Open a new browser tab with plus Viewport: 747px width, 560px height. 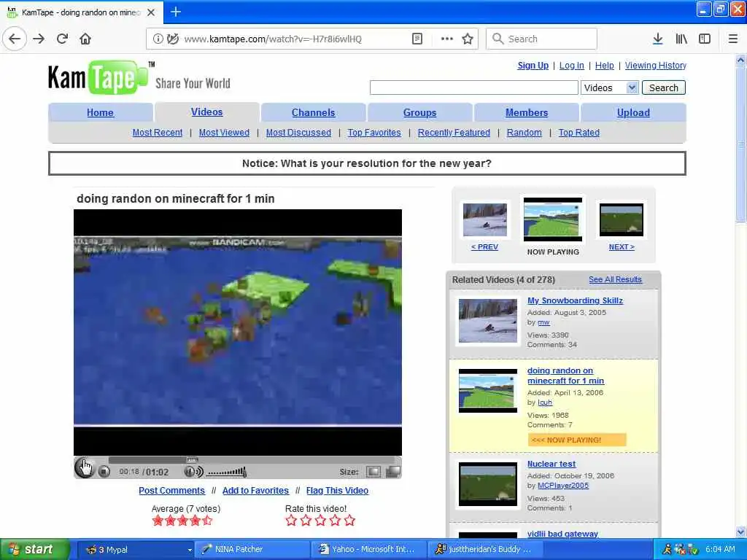tap(176, 12)
